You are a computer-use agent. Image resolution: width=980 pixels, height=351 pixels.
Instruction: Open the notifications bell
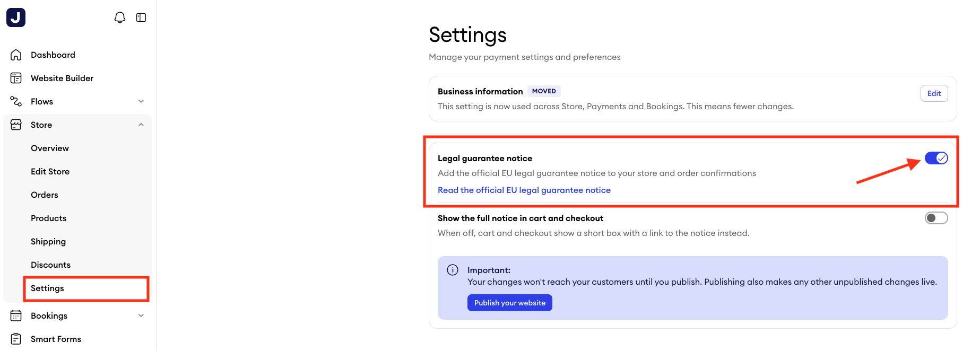pos(120,17)
